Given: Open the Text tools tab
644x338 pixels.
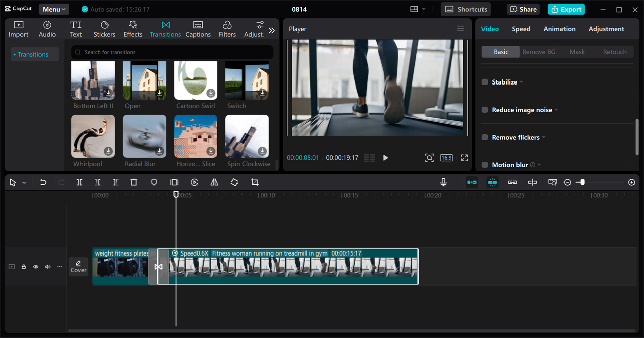Looking at the screenshot, I should tap(76, 29).
